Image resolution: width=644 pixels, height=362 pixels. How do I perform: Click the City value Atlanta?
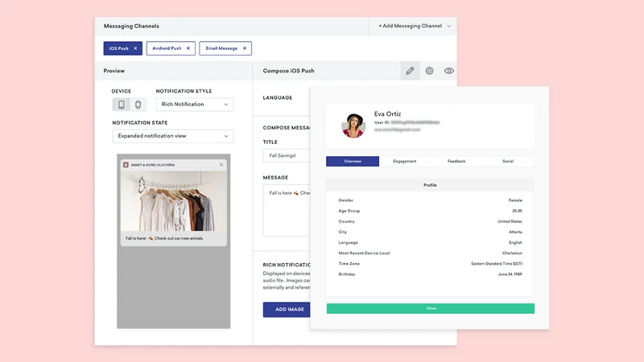(x=515, y=232)
